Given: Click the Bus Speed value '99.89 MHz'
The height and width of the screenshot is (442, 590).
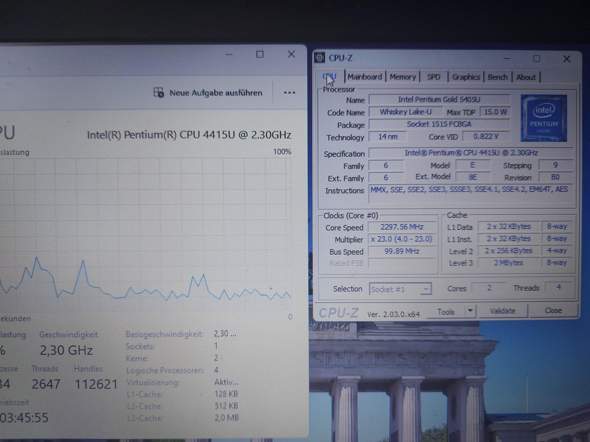Looking at the screenshot, I should [x=402, y=251].
